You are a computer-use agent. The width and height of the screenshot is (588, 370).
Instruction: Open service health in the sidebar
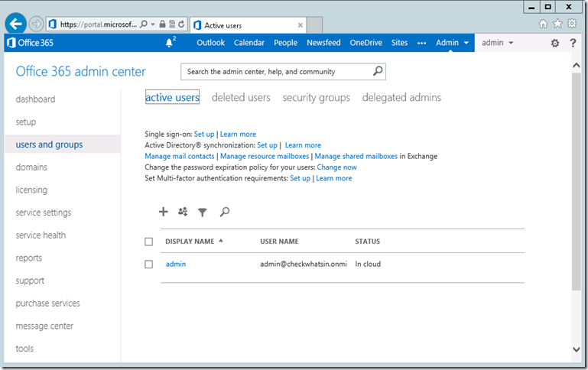[41, 235]
